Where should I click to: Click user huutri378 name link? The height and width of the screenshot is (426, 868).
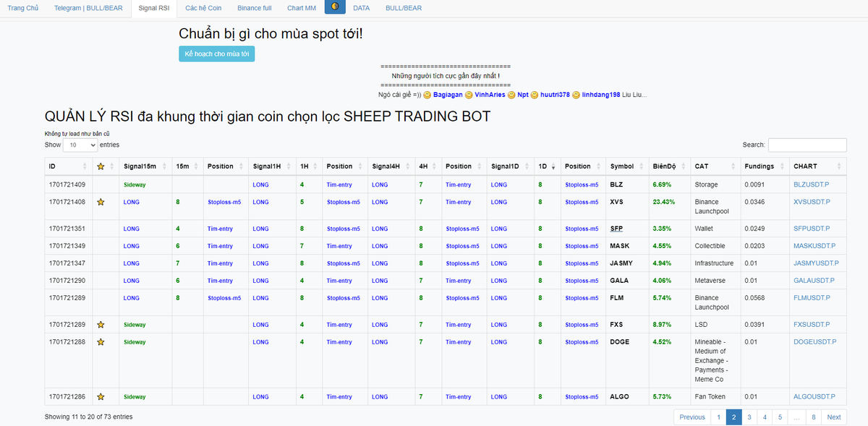[555, 95]
